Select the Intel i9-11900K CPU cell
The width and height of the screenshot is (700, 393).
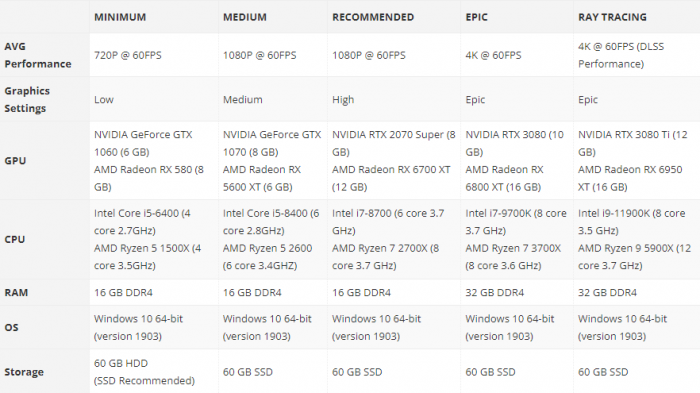pos(634,239)
